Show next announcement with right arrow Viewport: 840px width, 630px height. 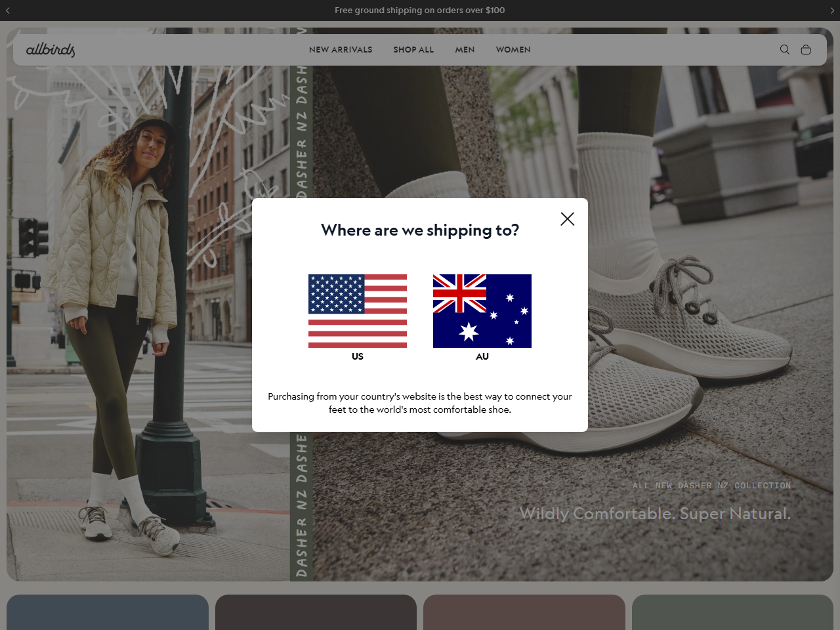832,10
